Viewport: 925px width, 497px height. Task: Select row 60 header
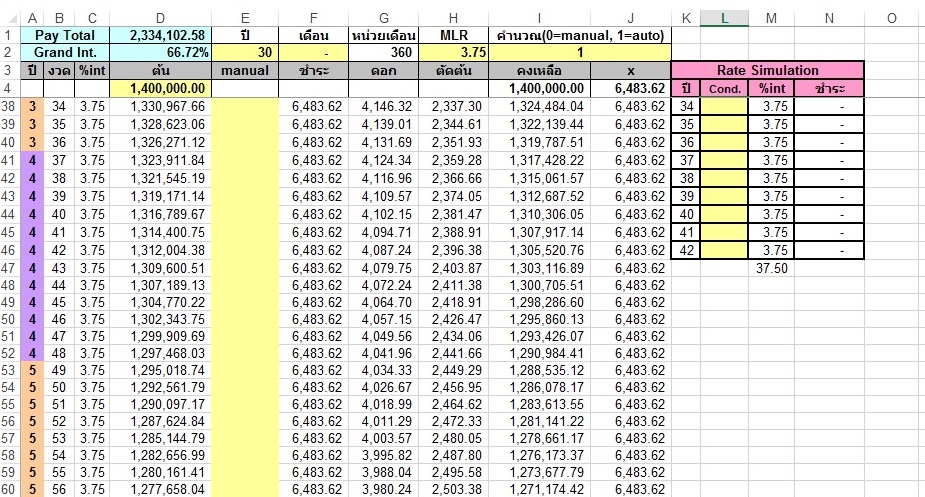[x=9, y=489]
